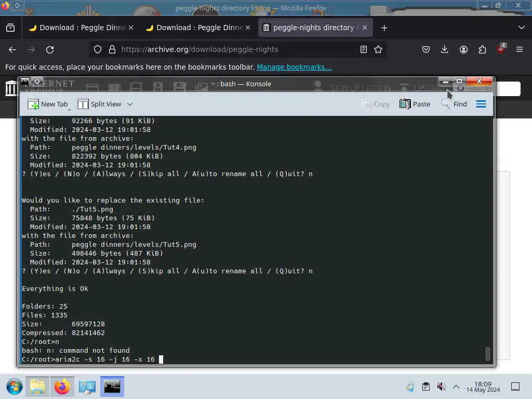This screenshot has height=399, width=532.
Task: Click the Firefox taskbar icon
Action: click(62, 387)
